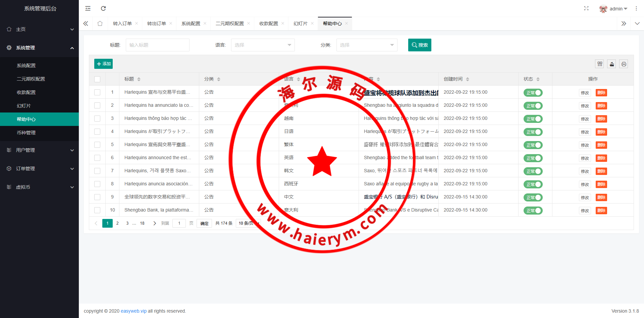
Task: Open the 分类 category dropdown
Action: pyautogui.click(x=367, y=45)
